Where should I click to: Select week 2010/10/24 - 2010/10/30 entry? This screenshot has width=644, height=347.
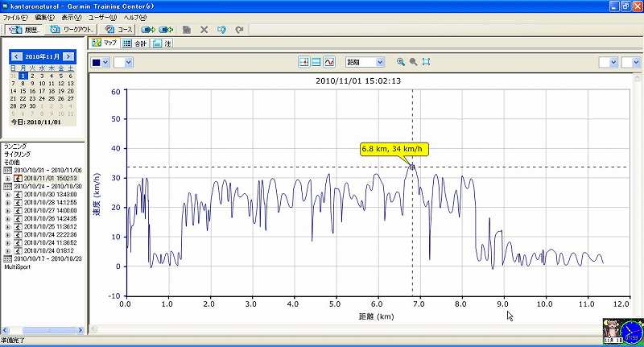[47, 187]
